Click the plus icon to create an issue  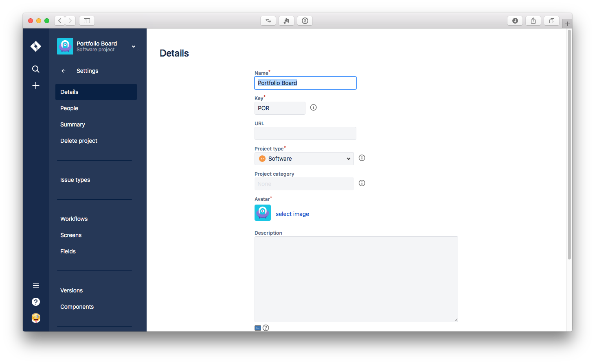tap(36, 85)
